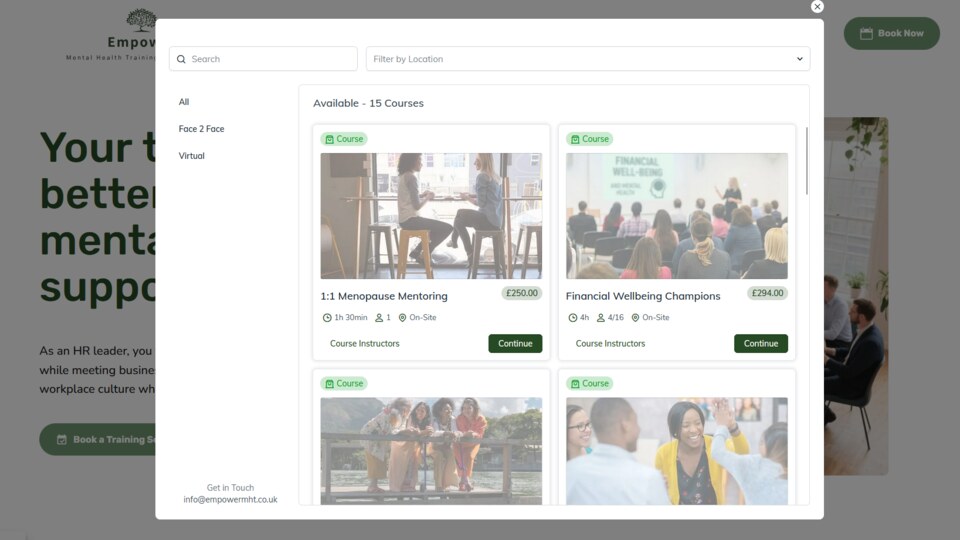Click the calendar icon in the Book Now button
Viewport: 960px width, 540px height.
[x=866, y=33]
